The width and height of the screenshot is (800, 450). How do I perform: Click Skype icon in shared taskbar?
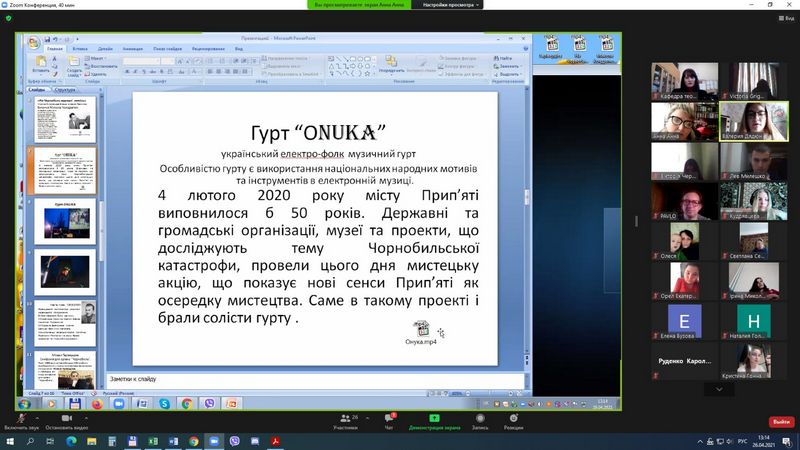(x=164, y=404)
